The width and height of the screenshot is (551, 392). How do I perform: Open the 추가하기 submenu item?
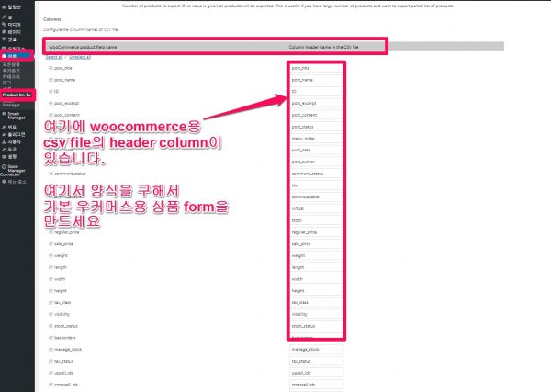(12, 71)
